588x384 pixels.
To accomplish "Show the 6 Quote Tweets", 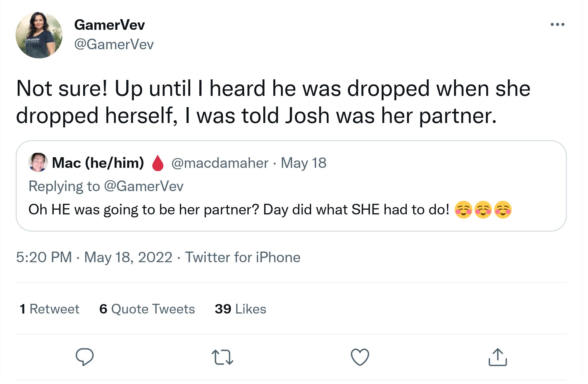I will coord(147,309).
